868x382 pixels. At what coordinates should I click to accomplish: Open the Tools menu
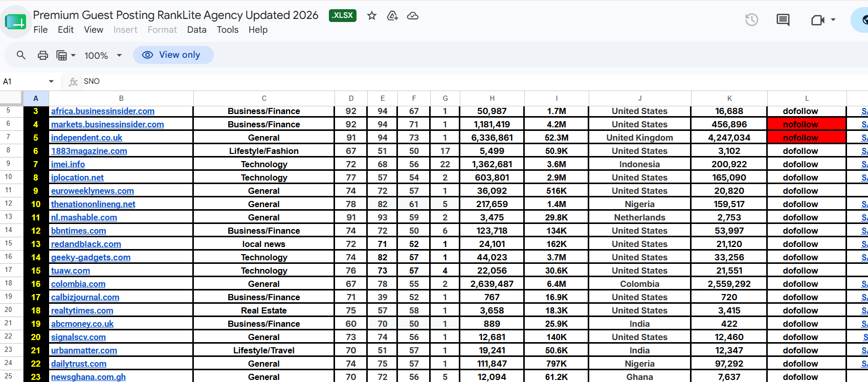[x=228, y=30]
